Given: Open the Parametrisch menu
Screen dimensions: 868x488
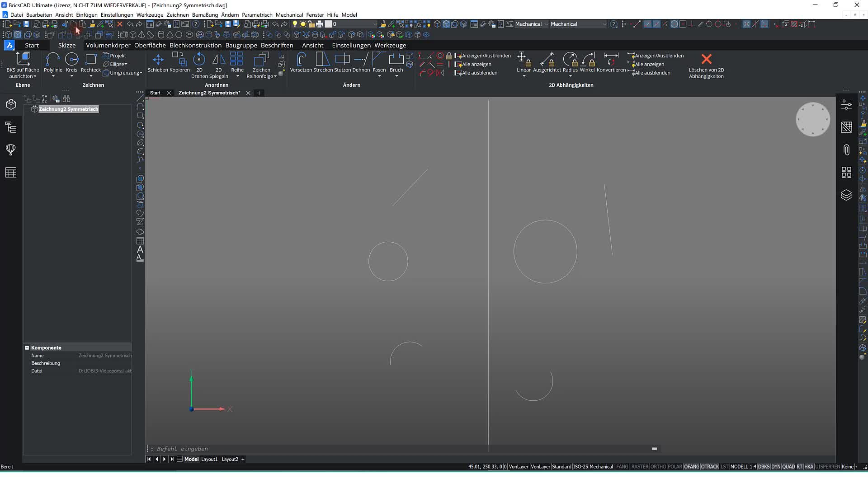Looking at the screenshot, I should click(x=257, y=15).
